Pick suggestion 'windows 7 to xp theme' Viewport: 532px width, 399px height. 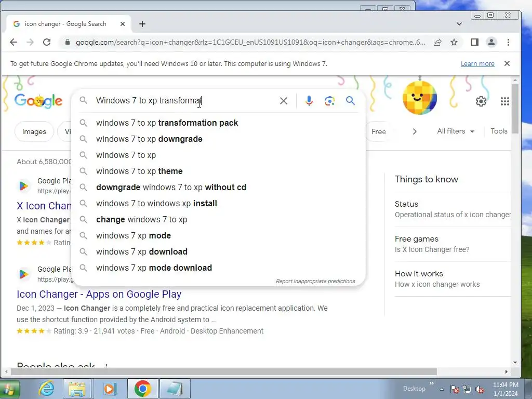point(219,171)
